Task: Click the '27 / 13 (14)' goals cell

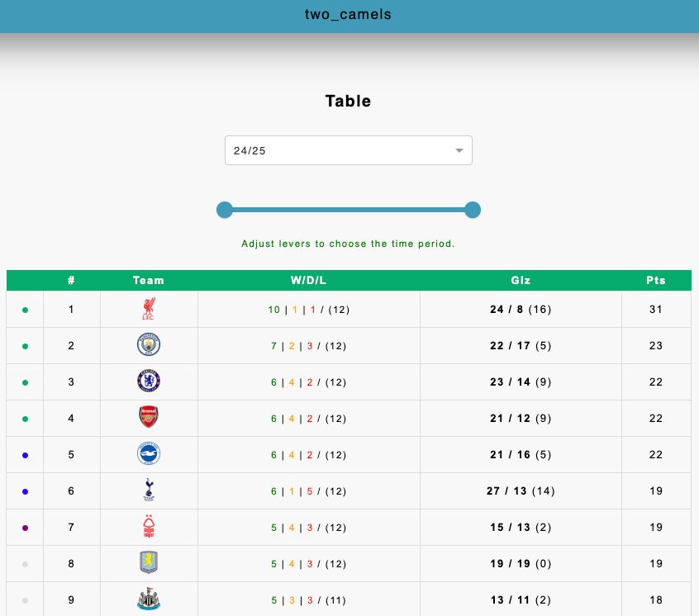Action: coord(521,490)
